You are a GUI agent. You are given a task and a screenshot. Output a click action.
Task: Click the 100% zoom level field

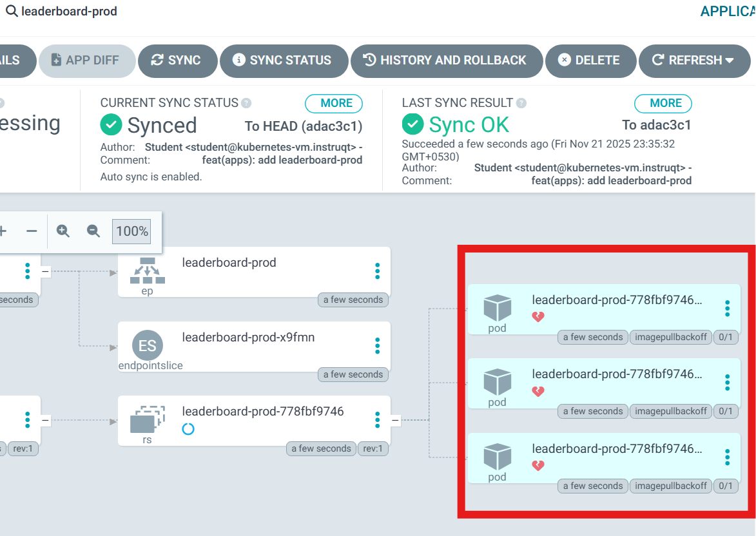click(x=131, y=231)
